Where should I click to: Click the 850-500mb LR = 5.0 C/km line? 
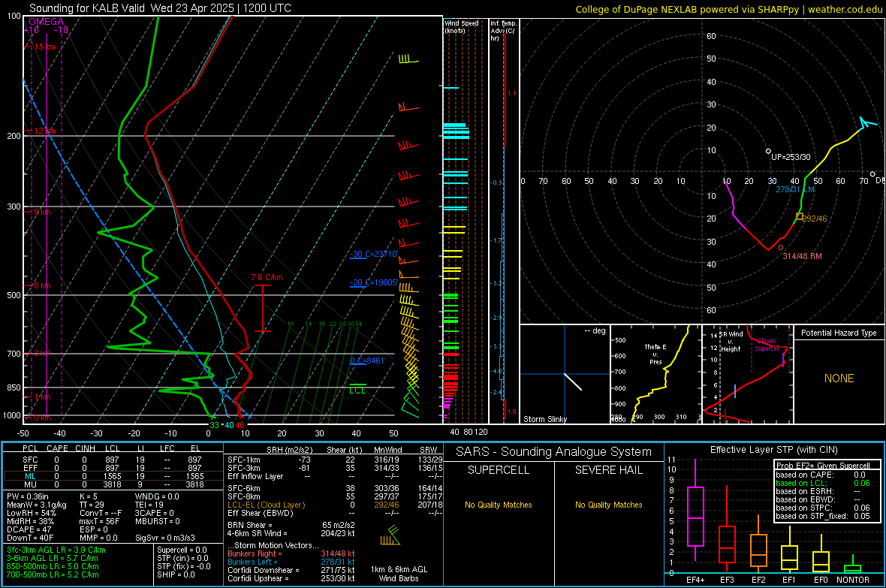pyautogui.click(x=53, y=566)
